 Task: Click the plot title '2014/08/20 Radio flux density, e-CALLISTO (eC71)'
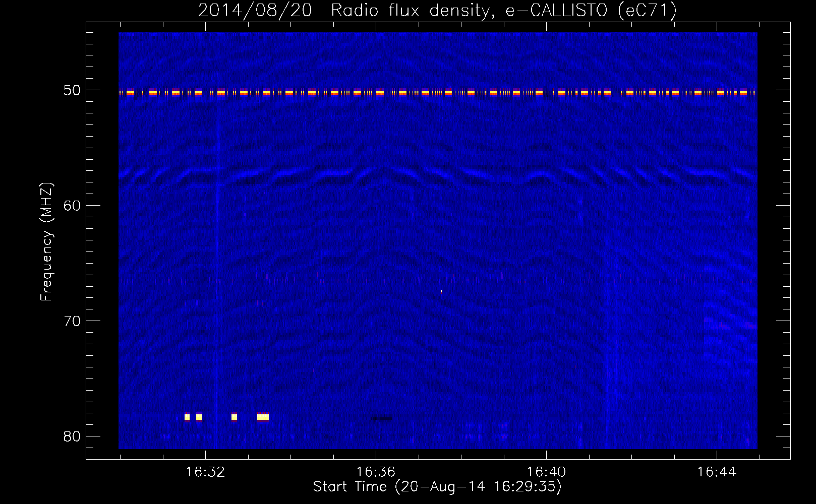pyautogui.click(x=437, y=10)
